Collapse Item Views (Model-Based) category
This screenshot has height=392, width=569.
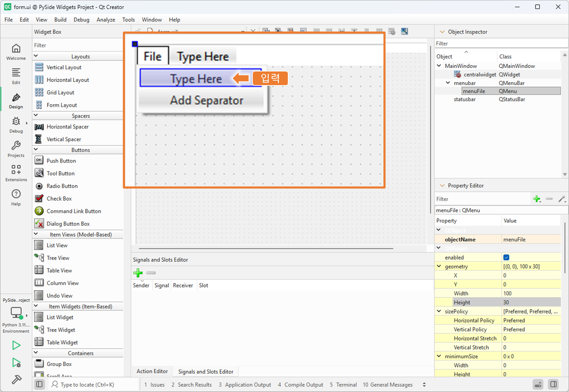pos(36,234)
